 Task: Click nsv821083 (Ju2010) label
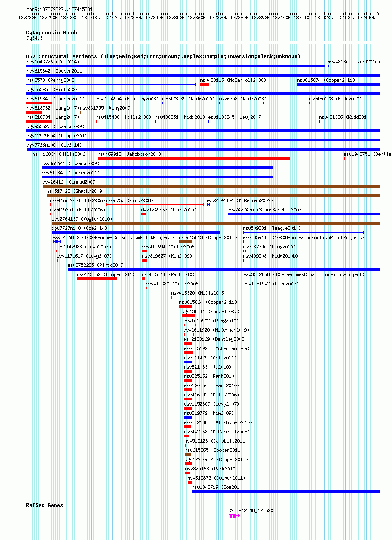pyautogui.click(x=208, y=367)
